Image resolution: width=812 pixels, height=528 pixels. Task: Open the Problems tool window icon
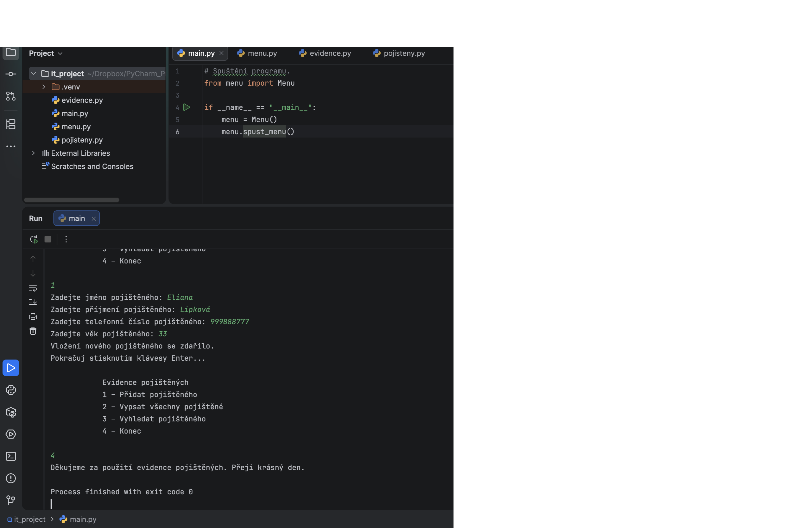11,478
